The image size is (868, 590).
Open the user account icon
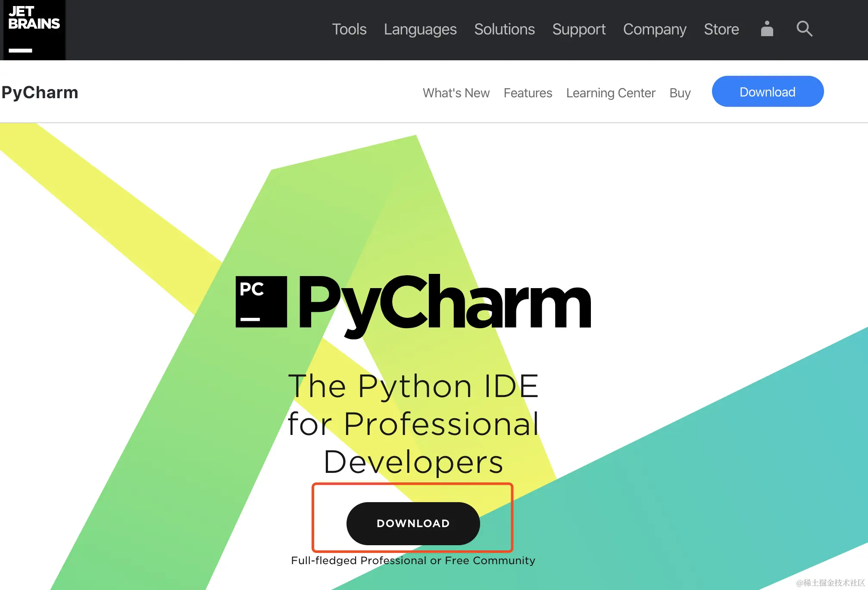tap(767, 29)
